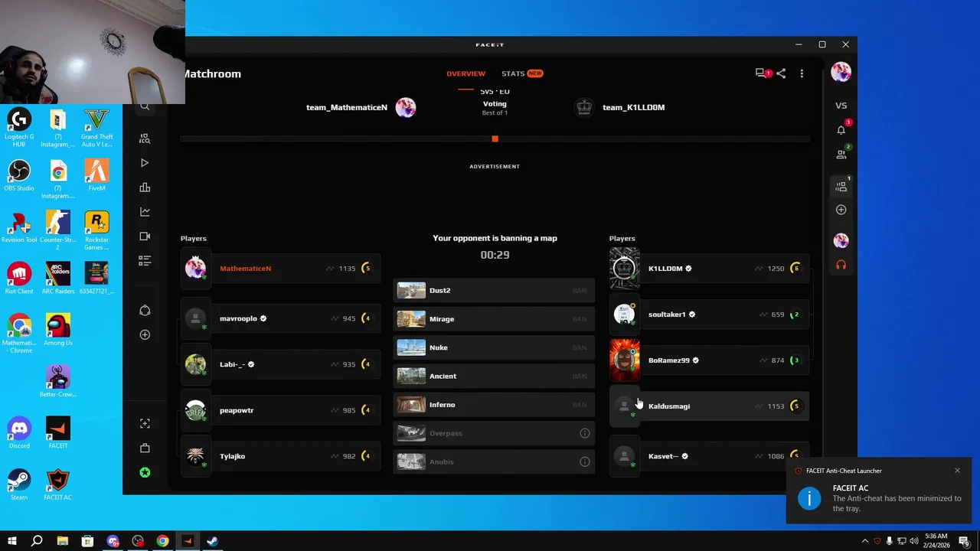980x551 pixels.
Task: Open Tylajko player row
Action: pyautogui.click(x=280, y=456)
